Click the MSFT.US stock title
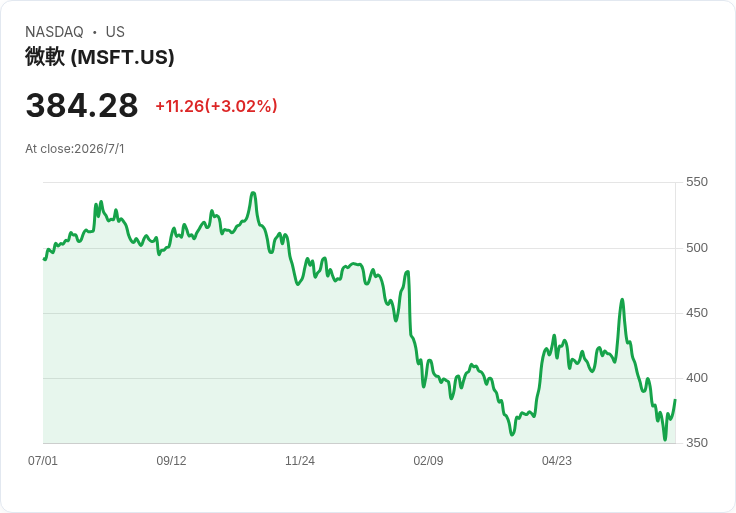 [100, 57]
